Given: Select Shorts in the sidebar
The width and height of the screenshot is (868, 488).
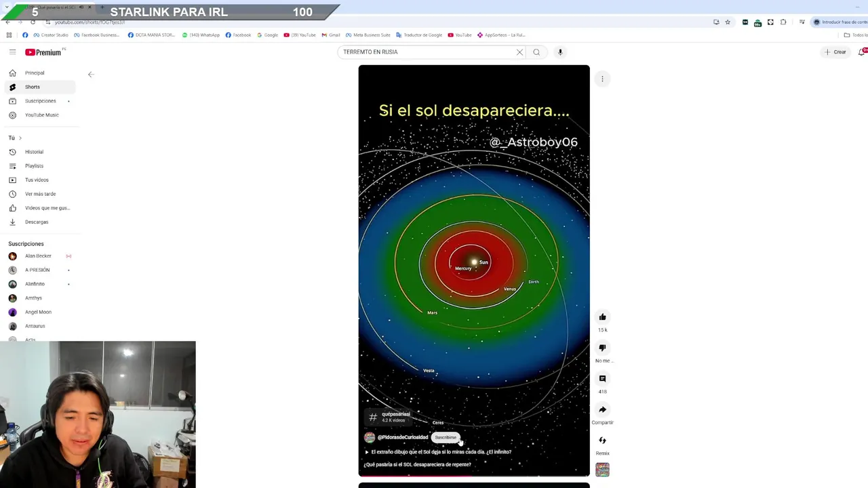Looking at the screenshot, I should (x=39, y=87).
